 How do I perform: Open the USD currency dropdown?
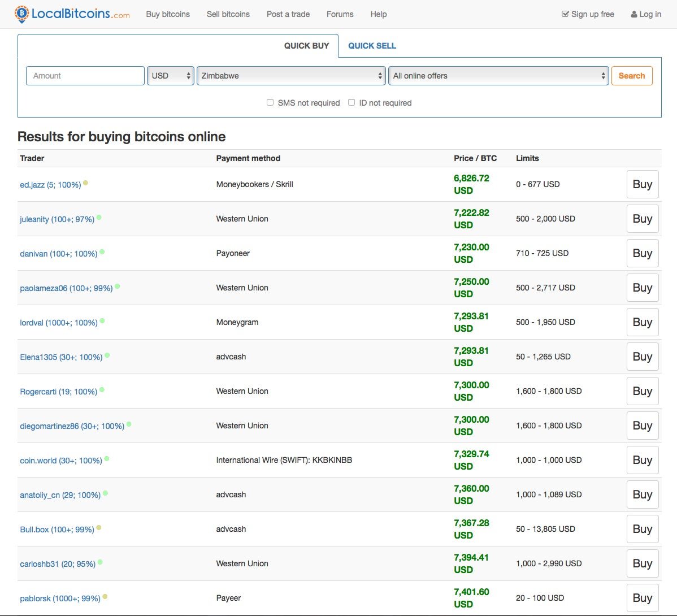point(171,76)
